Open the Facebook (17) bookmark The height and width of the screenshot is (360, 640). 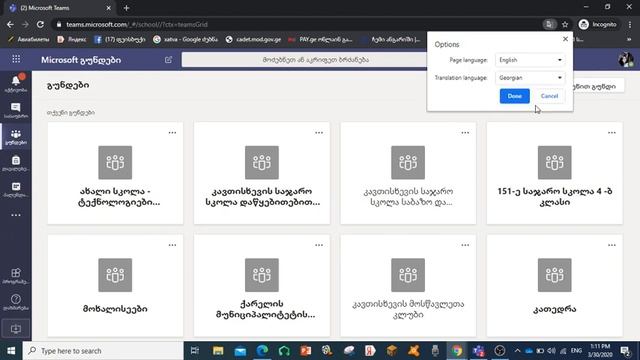point(119,40)
